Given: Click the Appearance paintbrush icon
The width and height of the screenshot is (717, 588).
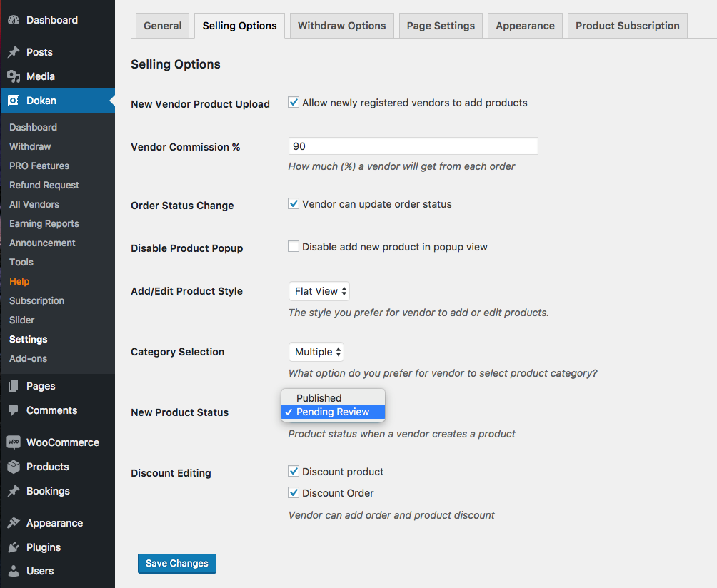Looking at the screenshot, I should [x=14, y=522].
